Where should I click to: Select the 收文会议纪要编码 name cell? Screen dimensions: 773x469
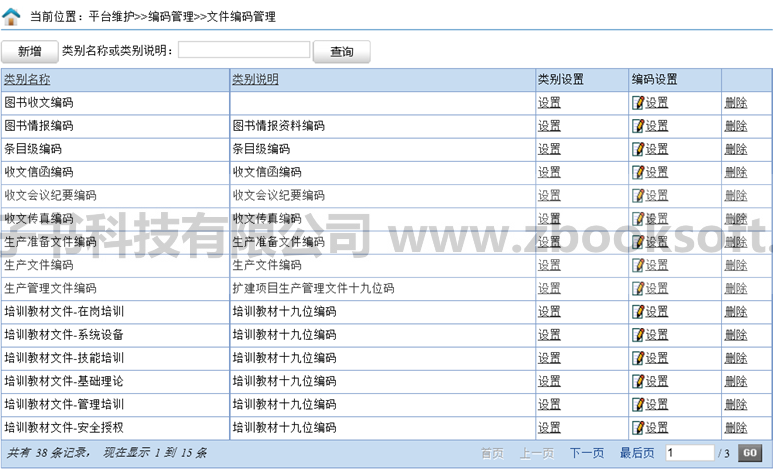116,195
